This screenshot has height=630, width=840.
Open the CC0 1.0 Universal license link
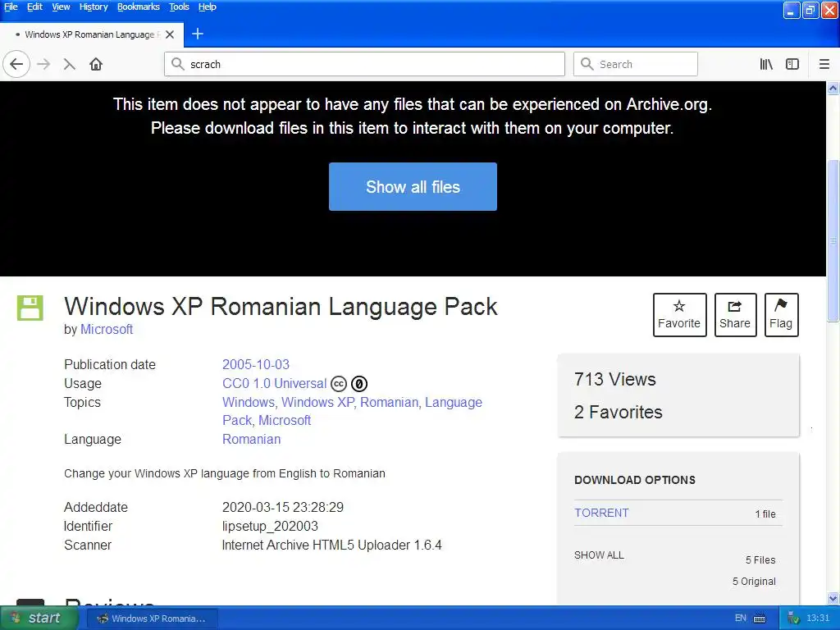point(274,384)
